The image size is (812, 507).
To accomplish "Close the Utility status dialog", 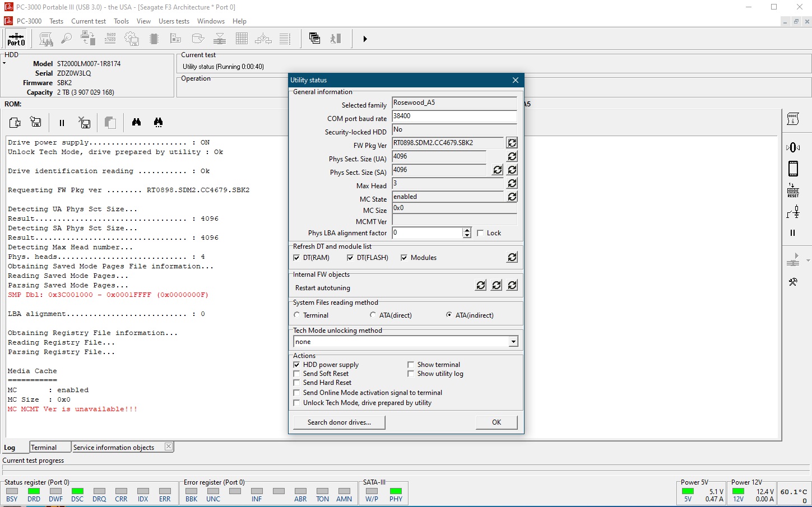I will 516,80.
